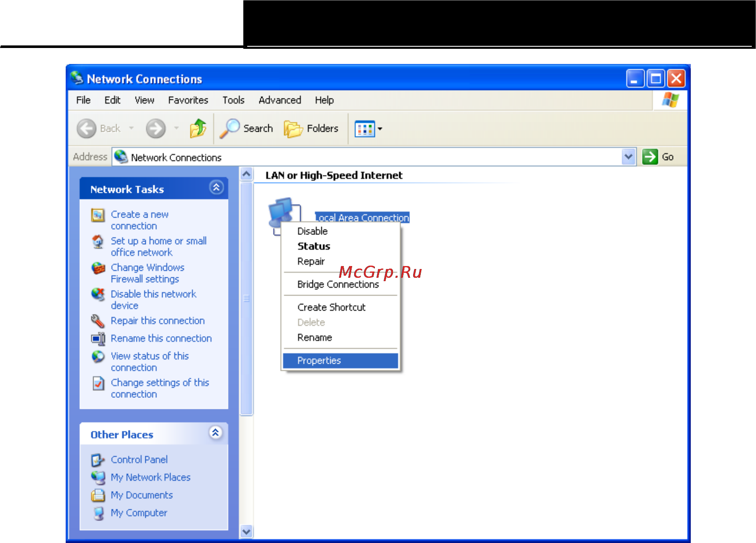The width and height of the screenshot is (756, 543).
Task: Open the Forward history dropdown arrow
Action: [176, 128]
